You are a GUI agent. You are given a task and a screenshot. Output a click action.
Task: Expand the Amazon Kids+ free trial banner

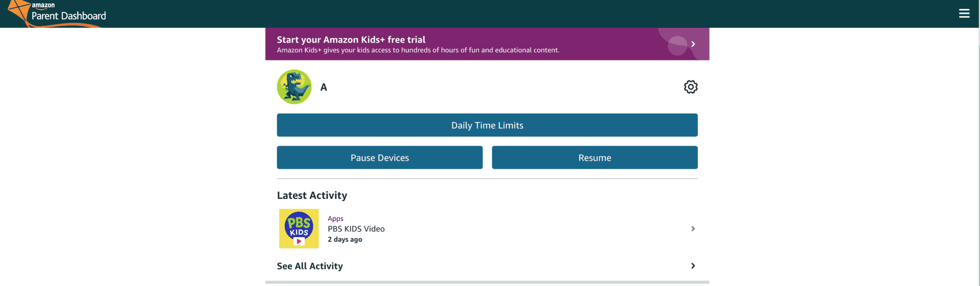(x=692, y=44)
